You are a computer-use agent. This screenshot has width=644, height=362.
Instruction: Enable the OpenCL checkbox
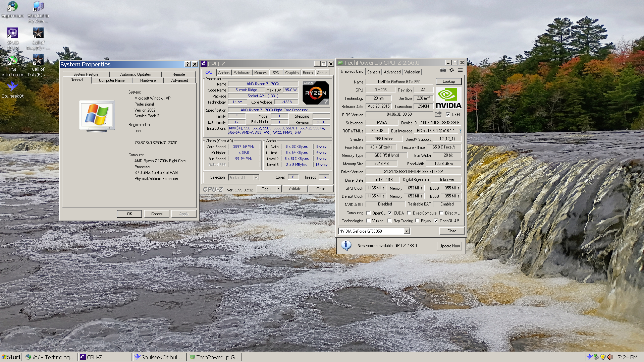pos(369,213)
